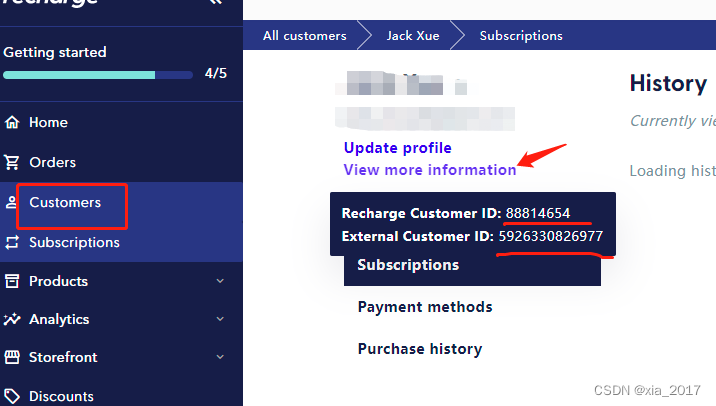
Task: Click the Getting started progress bar
Action: pos(98,75)
